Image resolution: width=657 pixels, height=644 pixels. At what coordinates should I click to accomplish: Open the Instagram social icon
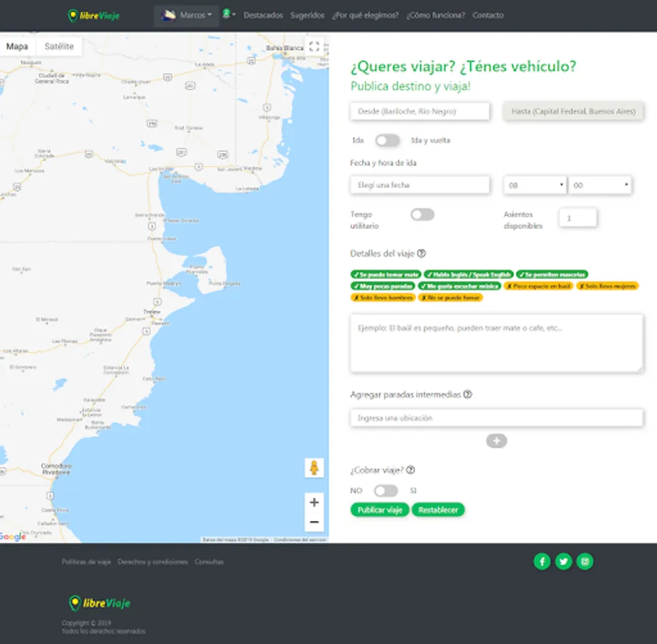click(585, 562)
